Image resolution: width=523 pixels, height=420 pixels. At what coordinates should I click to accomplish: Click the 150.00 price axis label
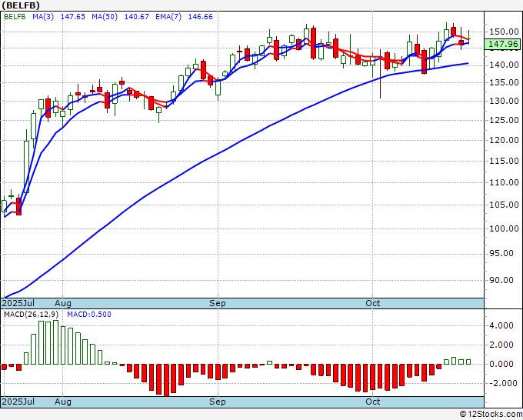(504, 32)
